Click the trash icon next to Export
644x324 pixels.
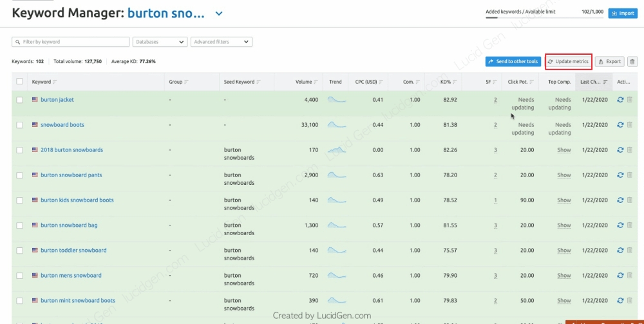[x=632, y=62]
